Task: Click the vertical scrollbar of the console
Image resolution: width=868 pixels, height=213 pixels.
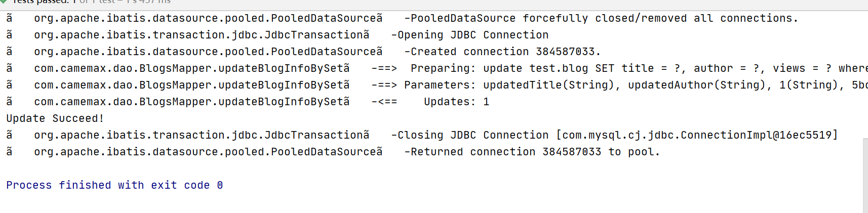Action: click(x=865, y=176)
